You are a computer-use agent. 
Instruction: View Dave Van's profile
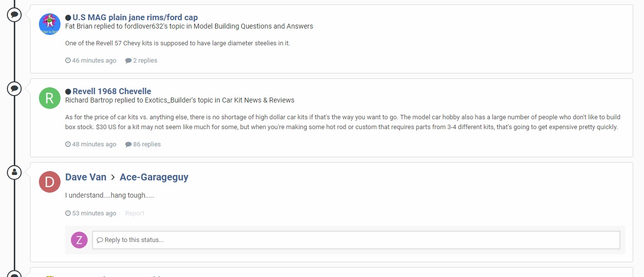click(x=86, y=177)
